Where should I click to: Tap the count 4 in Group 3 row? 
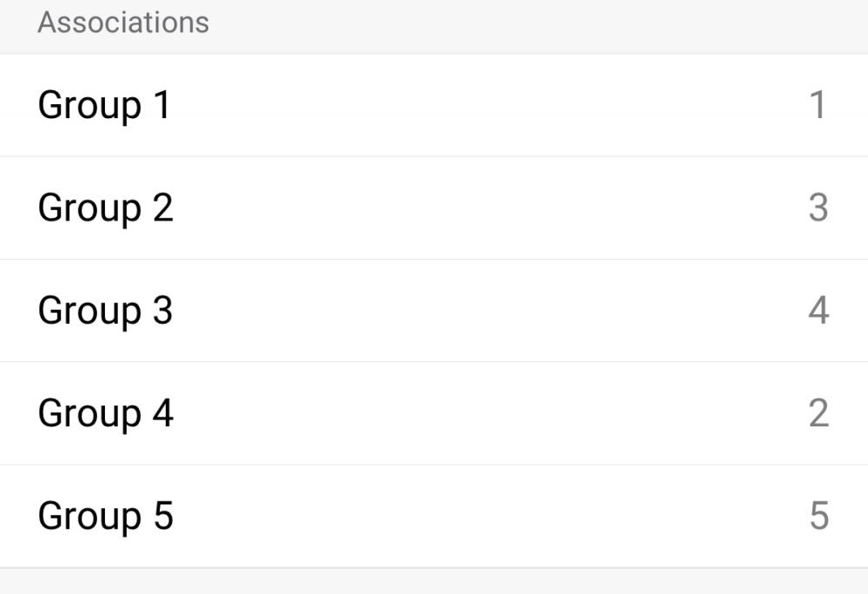point(818,311)
